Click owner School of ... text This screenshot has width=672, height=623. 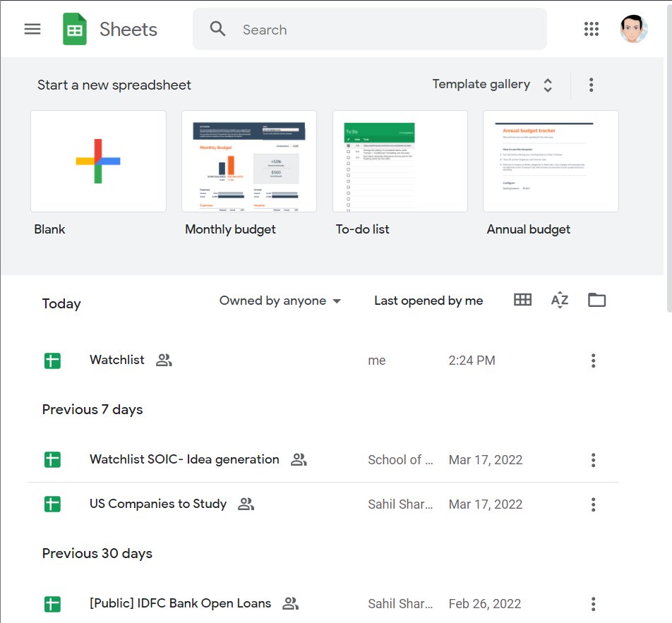400,460
